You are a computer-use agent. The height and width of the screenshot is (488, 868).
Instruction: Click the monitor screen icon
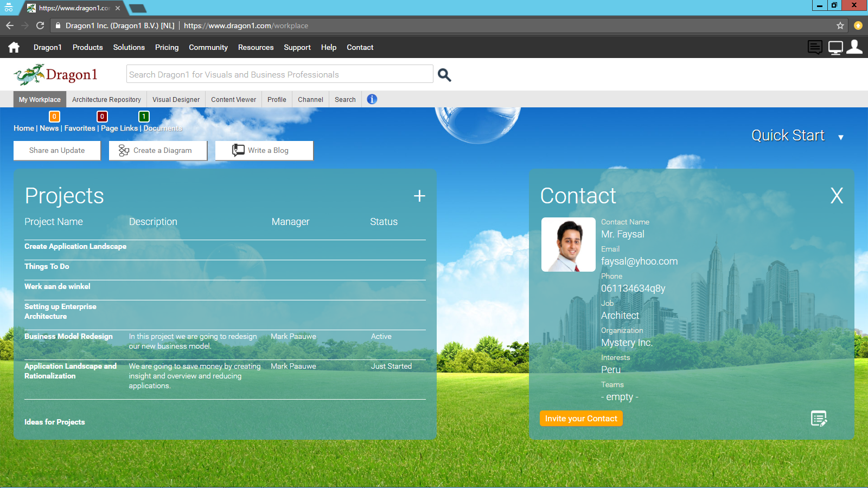click(835, 48)
